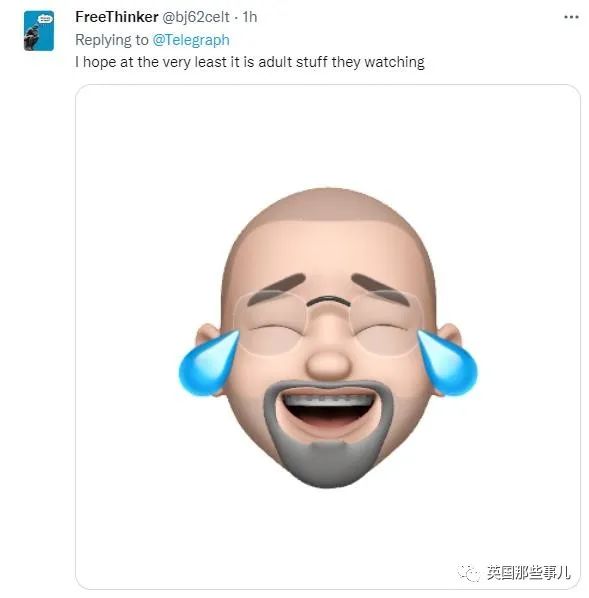Click the memoji's left glasses lens

coord(272,323)
